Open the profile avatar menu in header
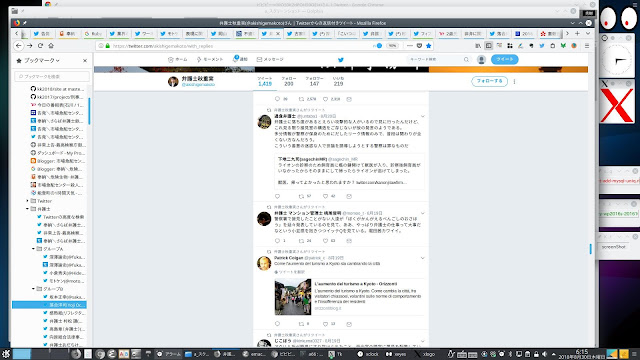 point(481,60)
